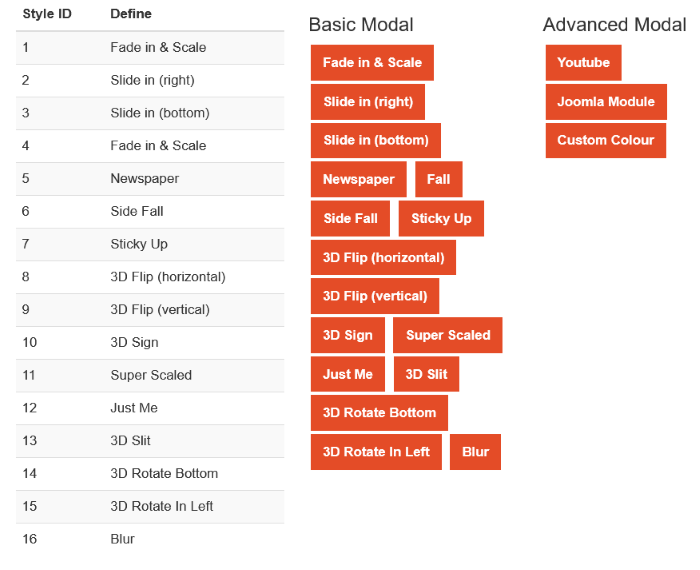Screen dimensions: 700x570
Task: Launch the Super Scaled modal
Action: [448, 336]
